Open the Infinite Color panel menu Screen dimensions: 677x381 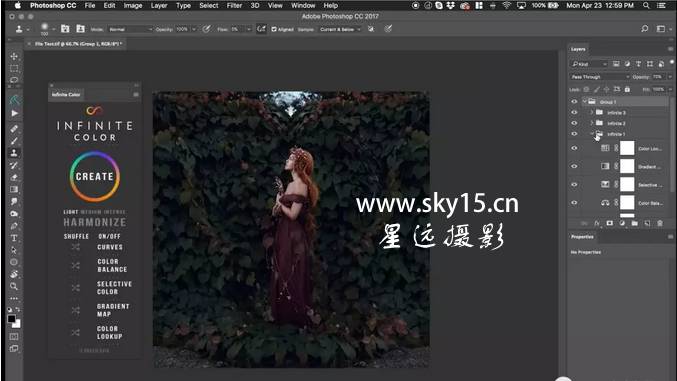point(136,95)
